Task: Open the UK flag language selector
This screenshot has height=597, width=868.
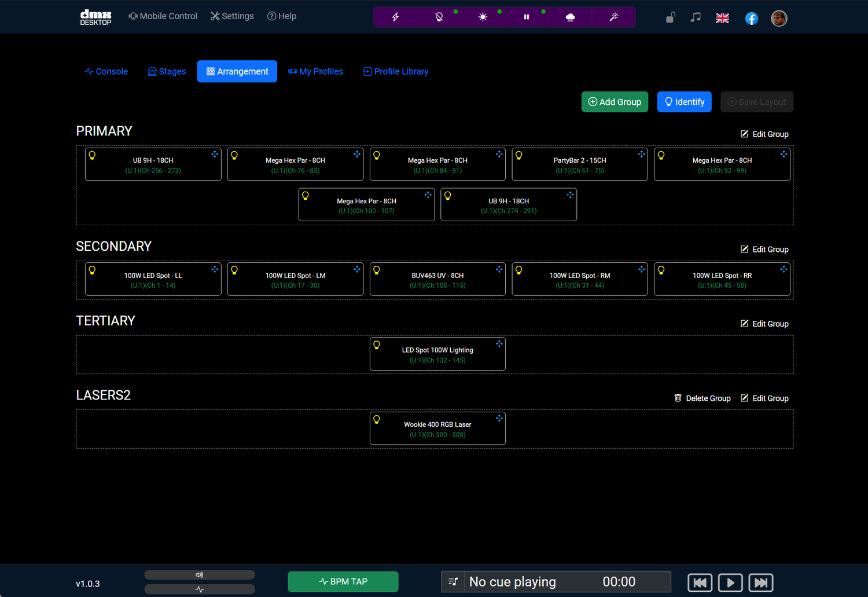Action: [722, 18]
